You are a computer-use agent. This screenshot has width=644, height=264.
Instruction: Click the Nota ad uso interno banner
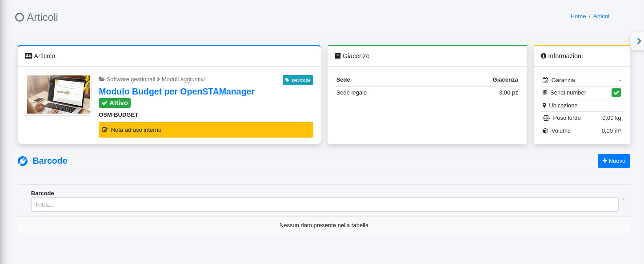(x=206, y=130)
